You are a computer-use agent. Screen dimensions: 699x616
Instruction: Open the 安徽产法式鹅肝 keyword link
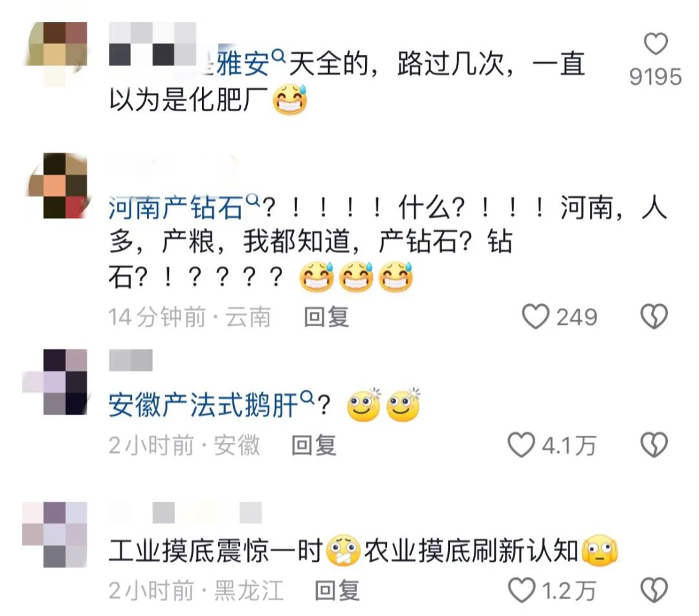tap(203, 405)
